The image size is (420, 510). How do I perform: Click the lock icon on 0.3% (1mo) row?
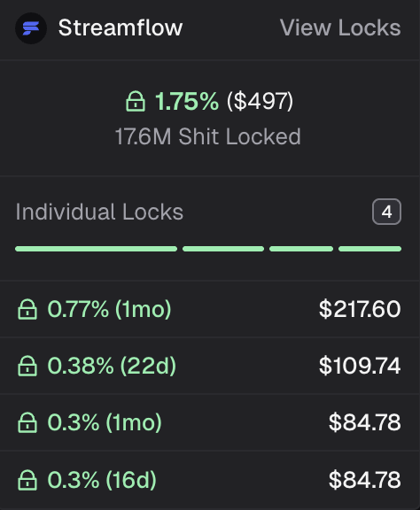point(27,422)
